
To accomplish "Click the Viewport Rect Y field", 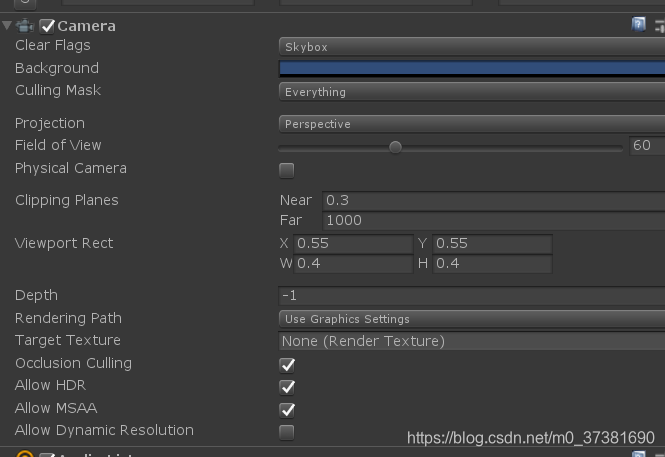I will point(492,244).
